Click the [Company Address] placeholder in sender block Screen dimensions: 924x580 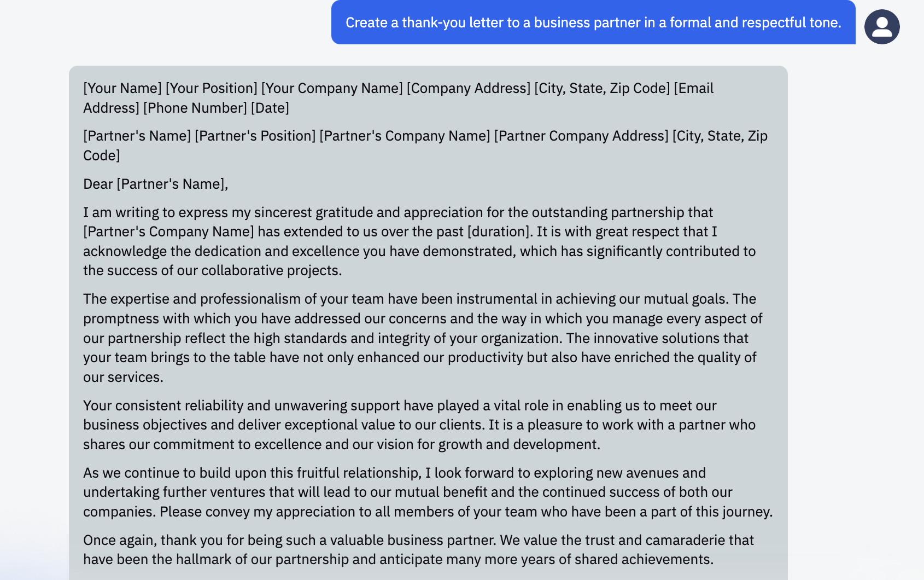point(469,88)
